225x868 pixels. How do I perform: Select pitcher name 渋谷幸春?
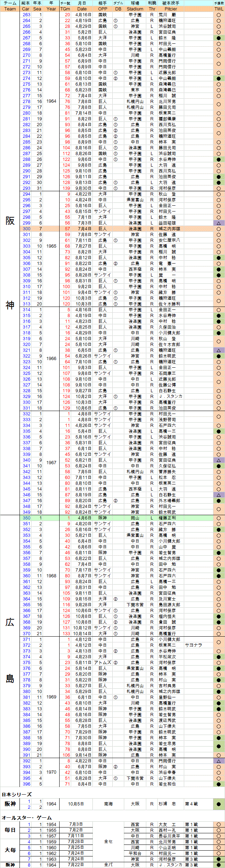click(167, 773)
